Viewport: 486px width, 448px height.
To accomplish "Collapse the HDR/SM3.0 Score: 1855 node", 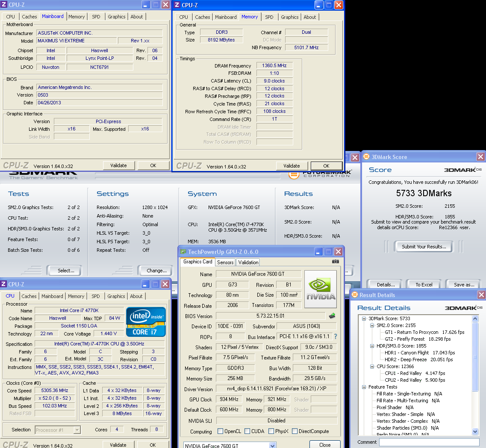I will point(372,346).
